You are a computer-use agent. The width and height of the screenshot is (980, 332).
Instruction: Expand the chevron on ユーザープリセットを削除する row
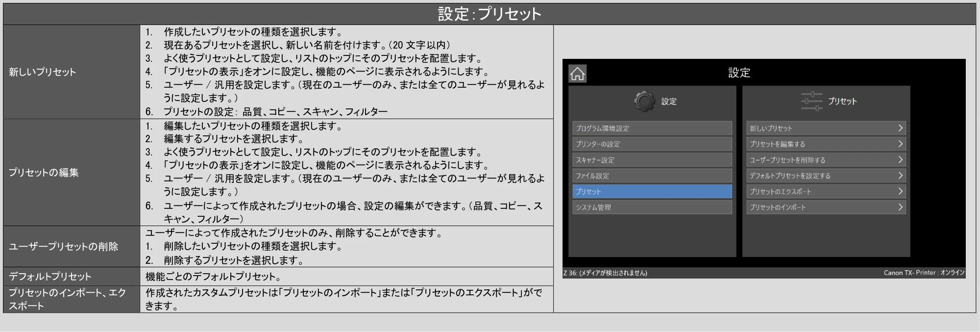click(900, 159)
